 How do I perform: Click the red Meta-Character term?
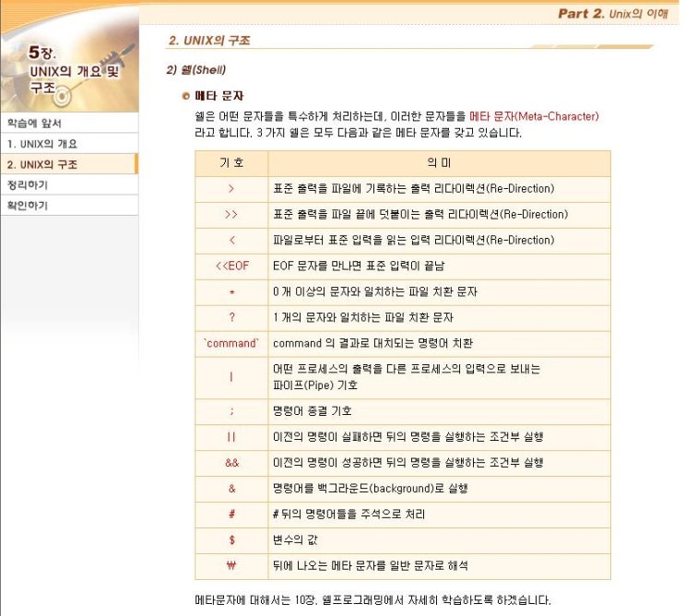pyautogui.click(x=534, y=116)
